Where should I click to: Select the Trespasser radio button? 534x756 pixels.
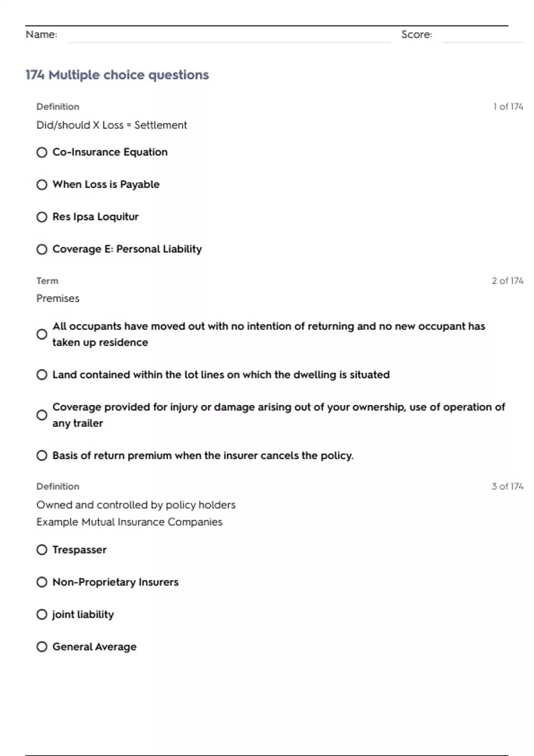tap(42, 550)
